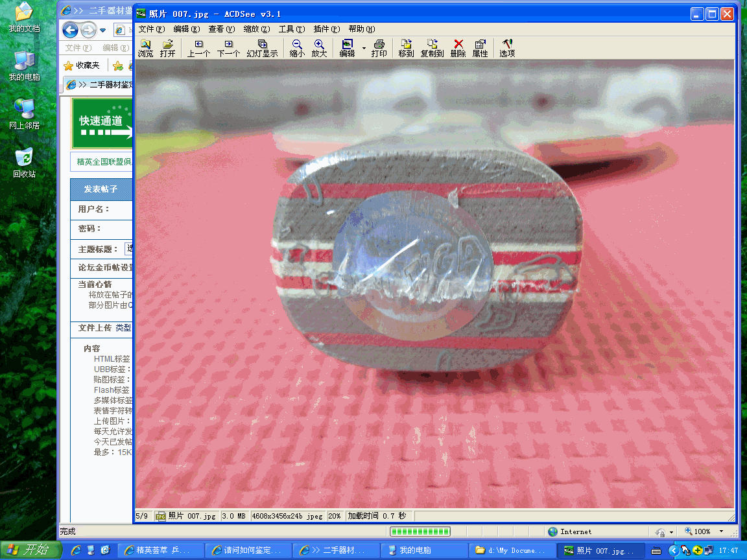Switch to 精英荟萃 taskbar window
The width and height of the screenshot is (747, 560).
coord(161,550)
